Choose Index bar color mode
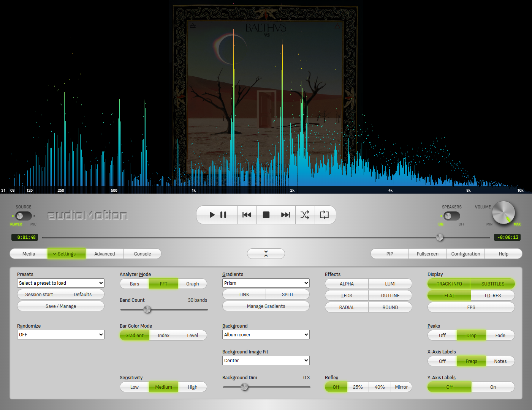 (x=163, y=335)
